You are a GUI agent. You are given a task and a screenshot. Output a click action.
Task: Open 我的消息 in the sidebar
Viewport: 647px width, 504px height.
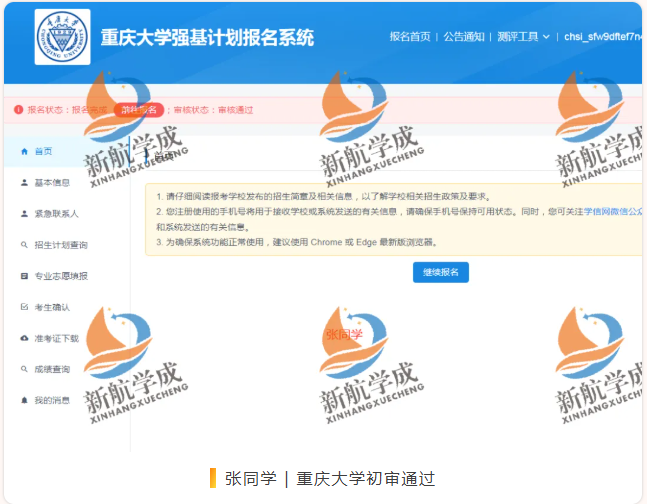[52, 400]
